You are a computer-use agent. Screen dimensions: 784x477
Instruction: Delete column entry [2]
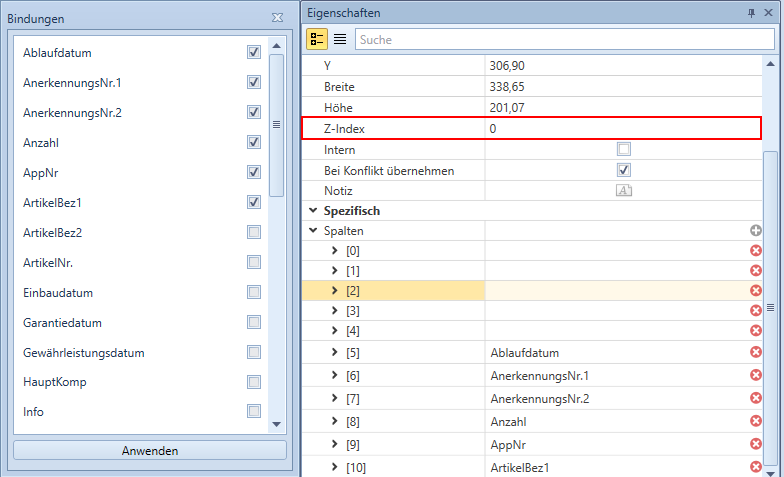[x=756, y=290]
